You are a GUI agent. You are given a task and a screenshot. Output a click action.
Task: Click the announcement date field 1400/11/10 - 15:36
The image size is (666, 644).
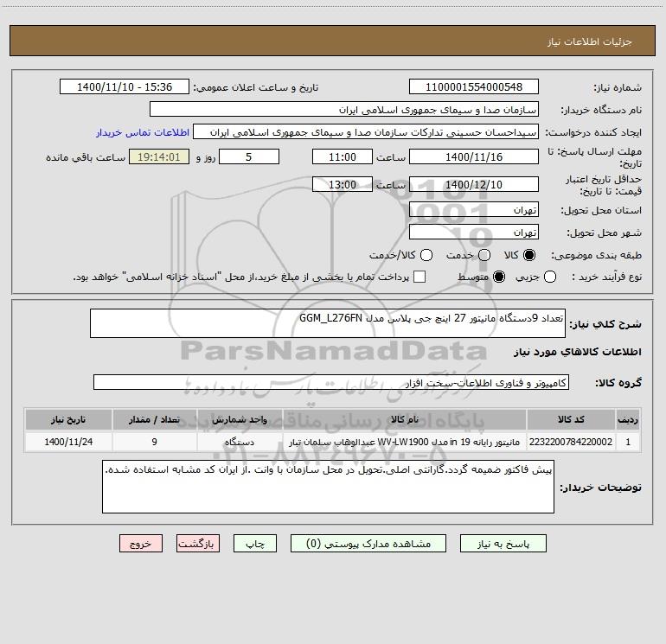coord(125,87)
